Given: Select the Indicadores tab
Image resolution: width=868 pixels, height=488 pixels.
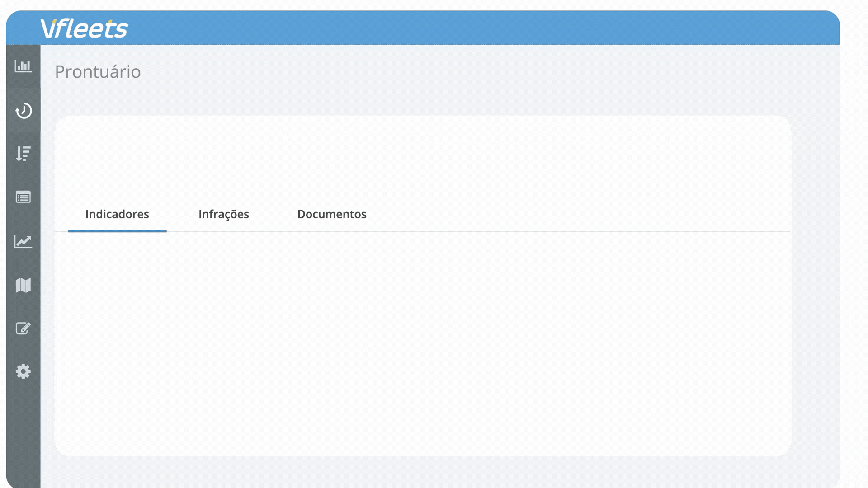Looking at the screenshot, I should point(117,214).
